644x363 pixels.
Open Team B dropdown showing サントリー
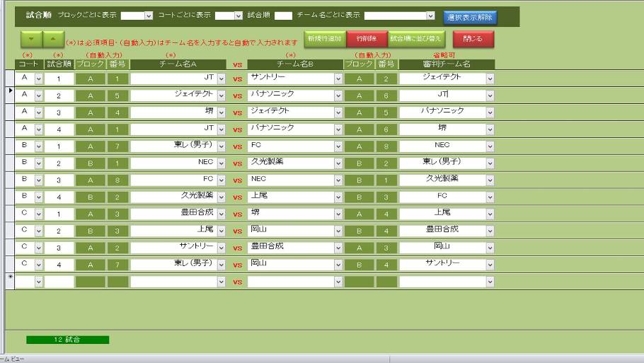(x=338, y=79)
